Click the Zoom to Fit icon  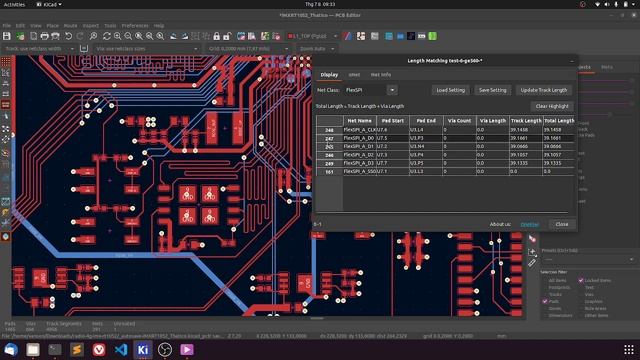coord(139,36)
